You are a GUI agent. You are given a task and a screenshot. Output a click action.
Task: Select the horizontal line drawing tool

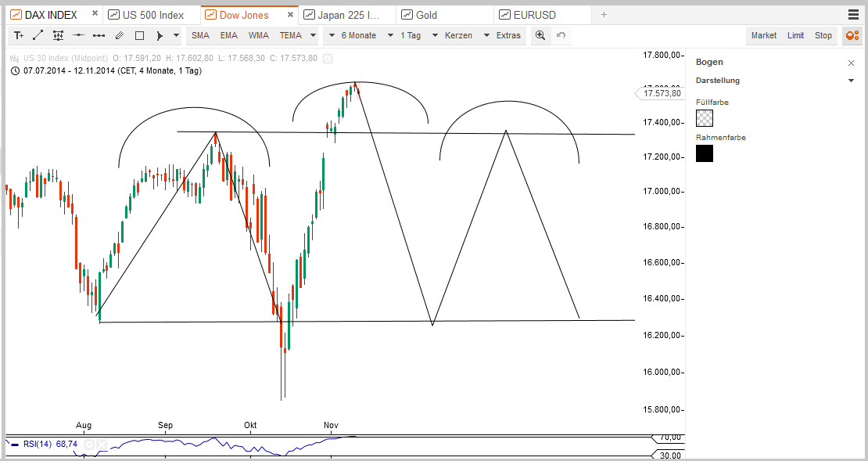point(78,35)
